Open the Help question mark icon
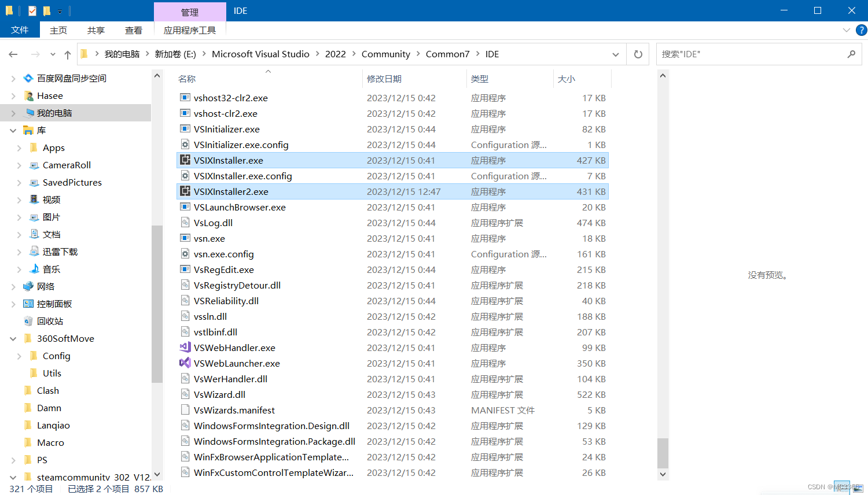Image resolution: width=868 pixels, height=495 pixels. 861,30
